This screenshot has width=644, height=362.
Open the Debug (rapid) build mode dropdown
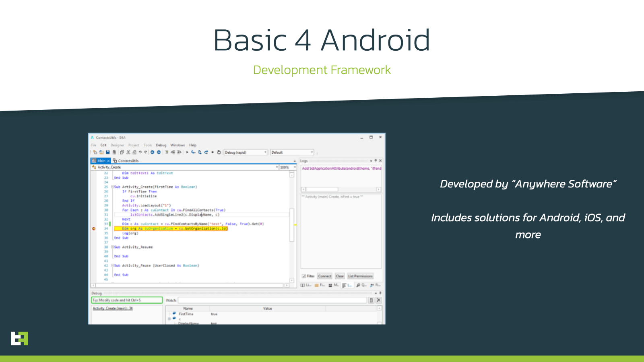pos(246,152)
